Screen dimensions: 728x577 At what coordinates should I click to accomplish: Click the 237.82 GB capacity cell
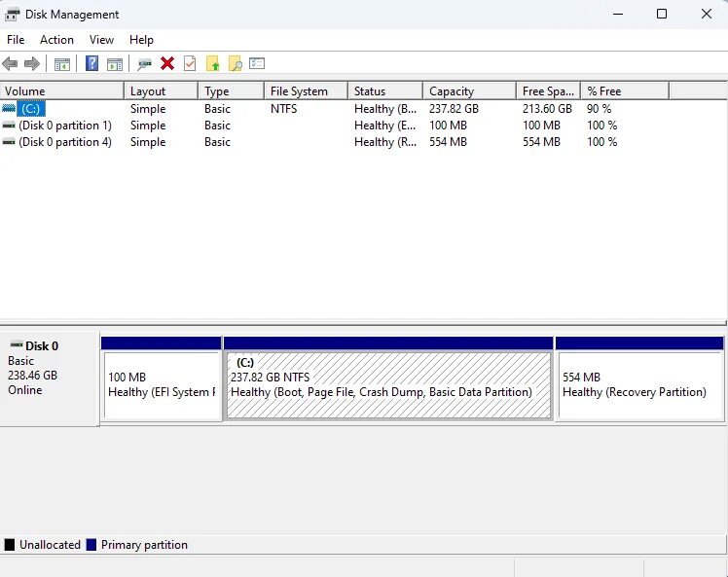[x=454, y=109]
